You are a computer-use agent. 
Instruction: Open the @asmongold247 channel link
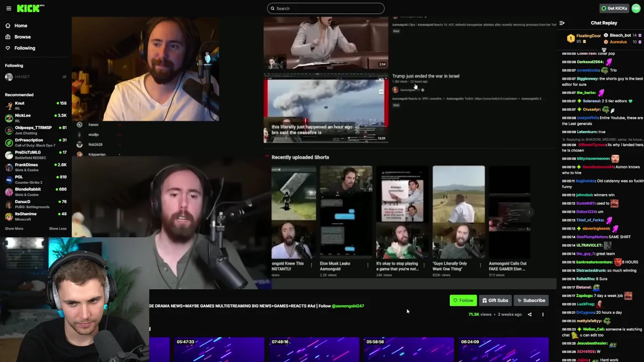coord(348,306)
